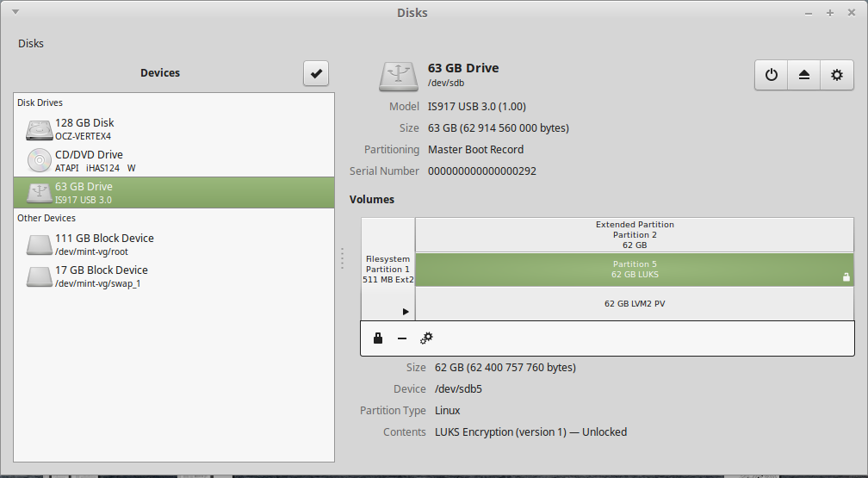Lock the encrypted partition with padlock button
This screenshot has height=478, width=868.
click(378, 338)
